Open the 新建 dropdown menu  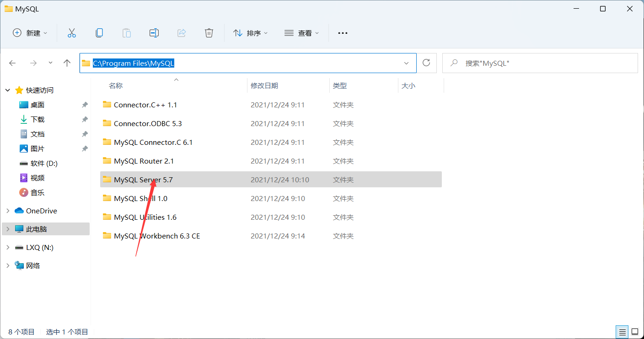[30, 33]
